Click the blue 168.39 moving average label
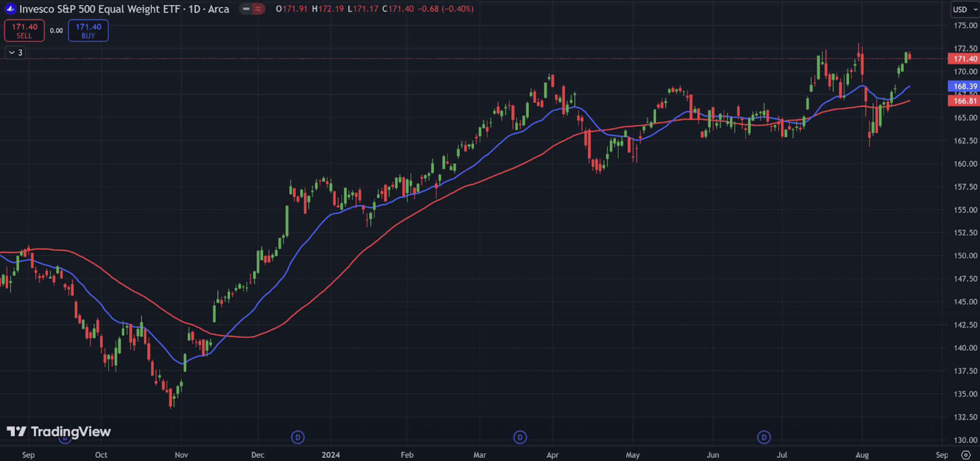 tap(964, 86)
